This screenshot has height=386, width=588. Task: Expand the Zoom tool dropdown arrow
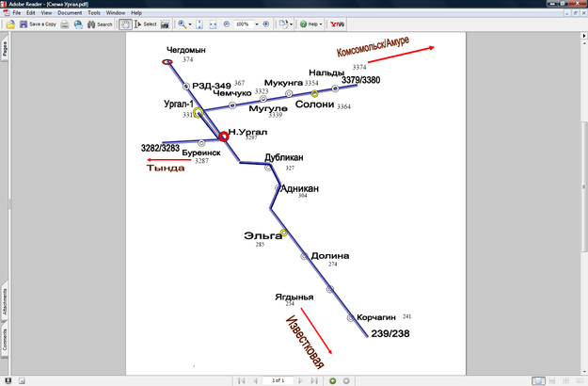tap(190, 24)
